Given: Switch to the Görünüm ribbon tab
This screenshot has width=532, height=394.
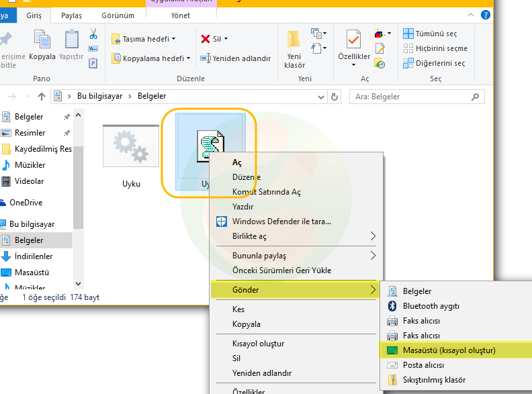Looking at the screenshot, I should click(117, 15).
